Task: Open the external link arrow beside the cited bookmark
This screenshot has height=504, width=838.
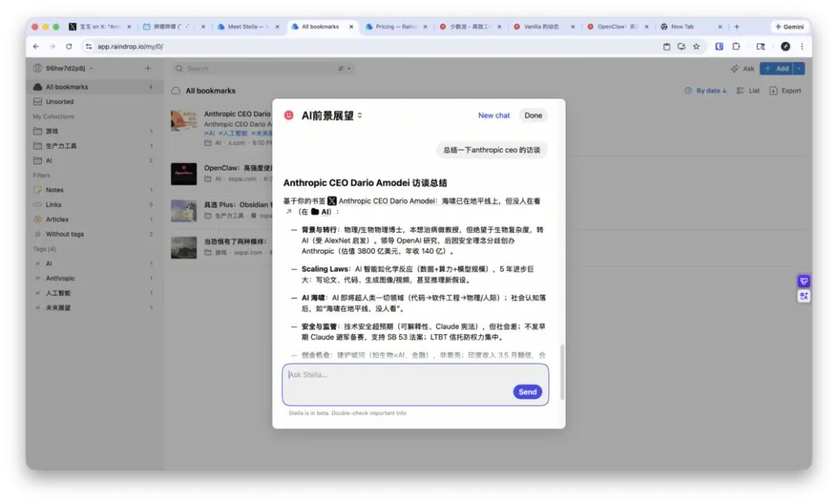Action: coord(289,212)
